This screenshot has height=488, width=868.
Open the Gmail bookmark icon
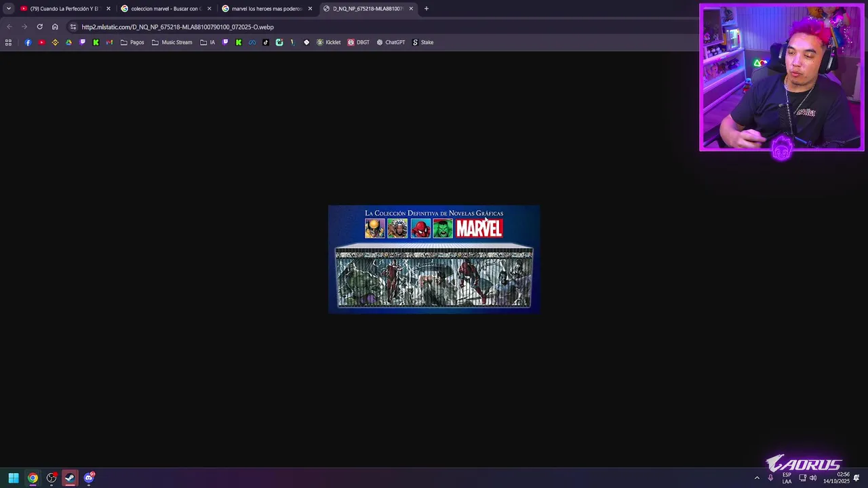pyautogui.click(x=109, y=42)
